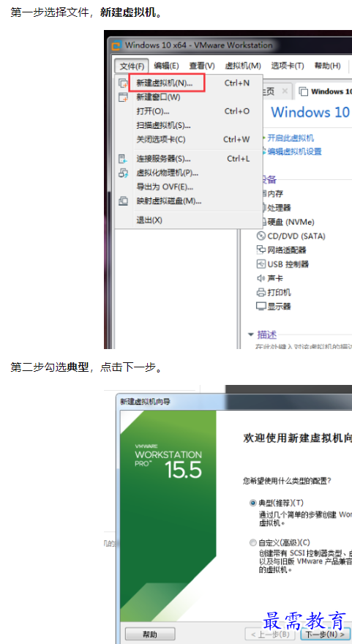This screenshot has height=644, width=352.
Task: Click the connect server menu icon
Action: click(x=123, y=159)
